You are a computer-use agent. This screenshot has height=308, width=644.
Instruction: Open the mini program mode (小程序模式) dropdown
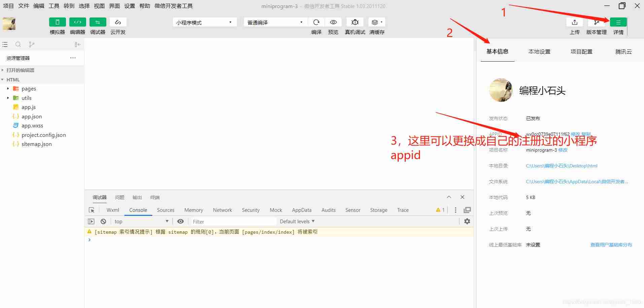(205, 22)
